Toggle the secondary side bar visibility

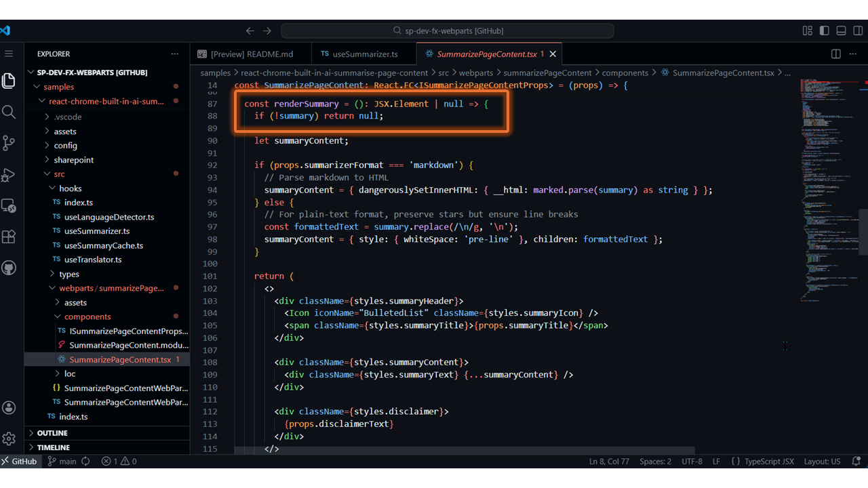tap(857, 31)
